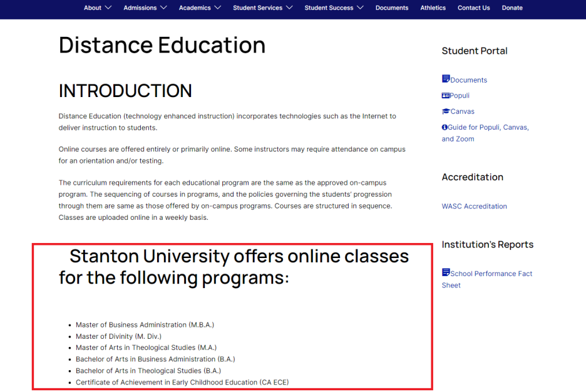
Task: Open the WASC Accreditation link
Action: 475,206
